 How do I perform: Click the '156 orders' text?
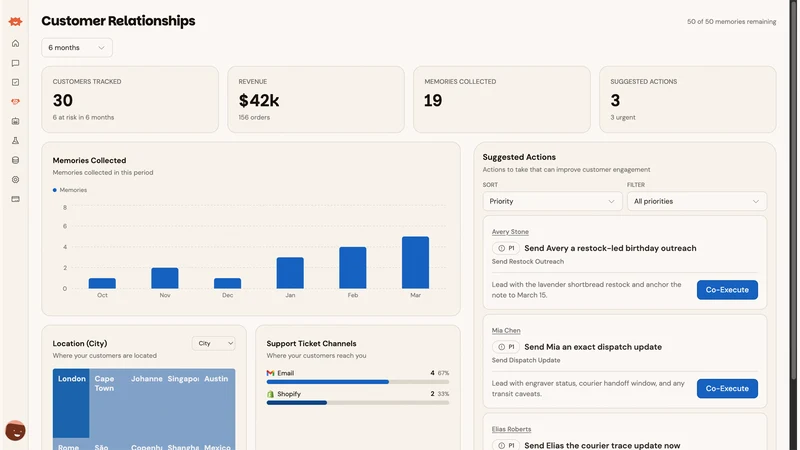(254, 117)
